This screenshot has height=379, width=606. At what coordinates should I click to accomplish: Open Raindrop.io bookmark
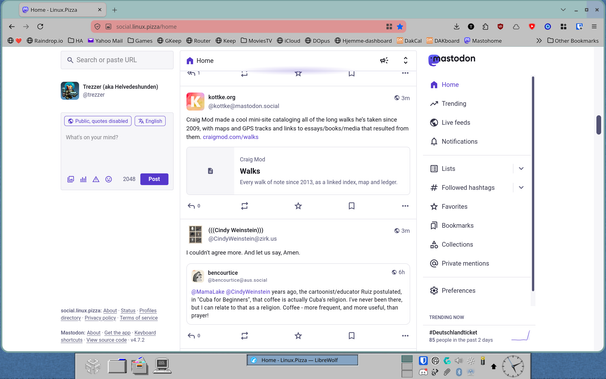(44, 41)
